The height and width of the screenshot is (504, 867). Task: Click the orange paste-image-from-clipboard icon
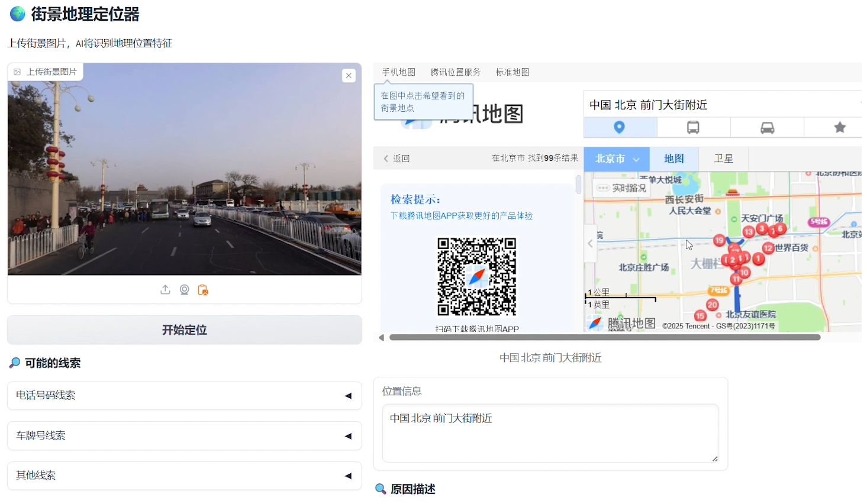click(x=203, y=290)
